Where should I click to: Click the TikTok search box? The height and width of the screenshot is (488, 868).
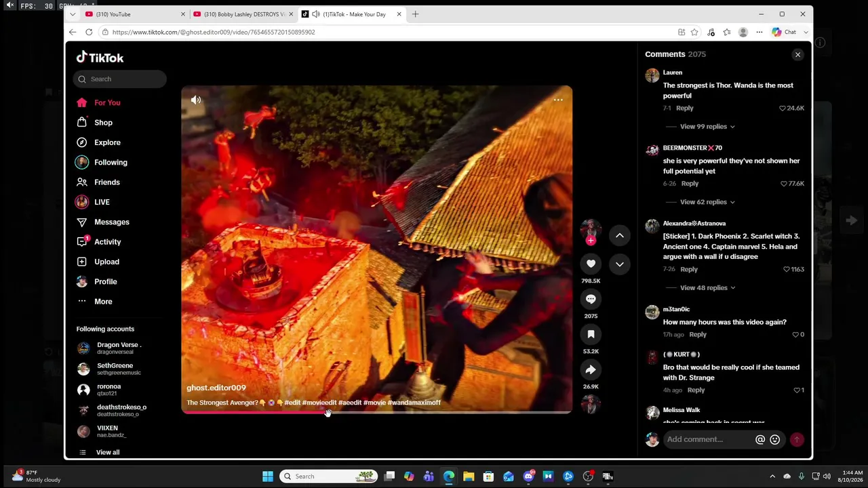pos(119,79)
